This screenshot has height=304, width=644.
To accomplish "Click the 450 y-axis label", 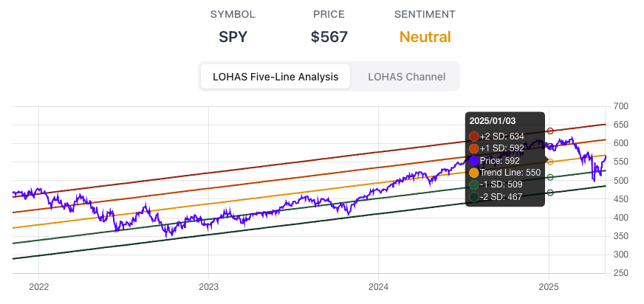I will click(620, 199).
